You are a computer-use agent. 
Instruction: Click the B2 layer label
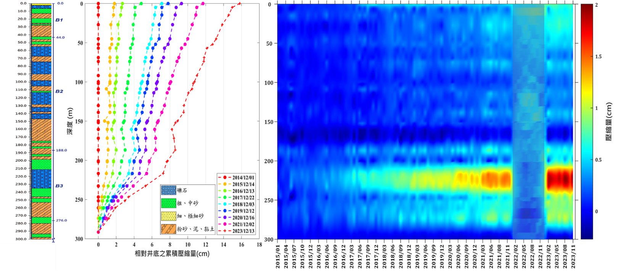click(59, 91)
